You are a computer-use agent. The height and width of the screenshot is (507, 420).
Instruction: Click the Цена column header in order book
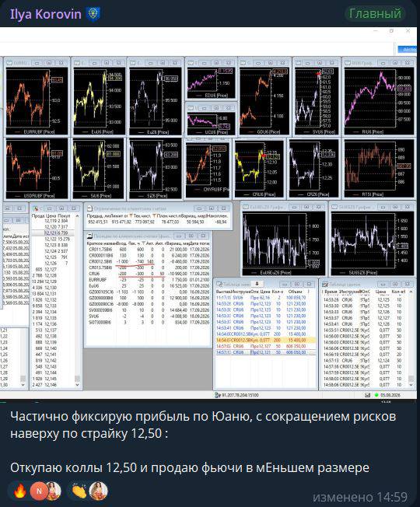point(51,215)
